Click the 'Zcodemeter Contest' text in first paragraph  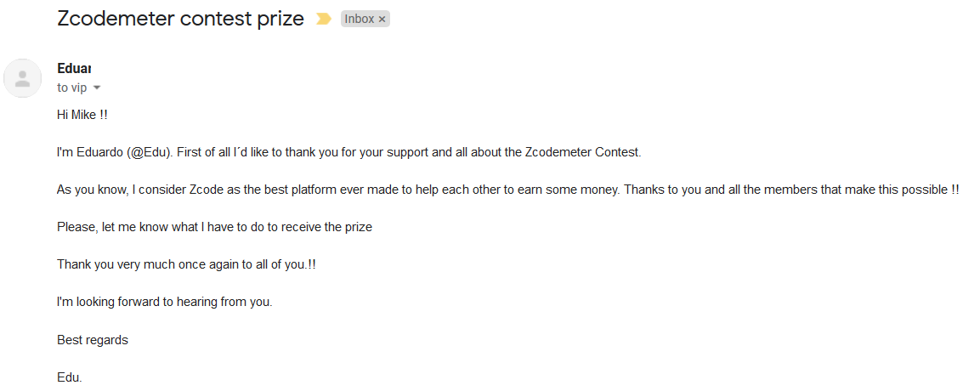pyautogui.click(x=582, y=152)
